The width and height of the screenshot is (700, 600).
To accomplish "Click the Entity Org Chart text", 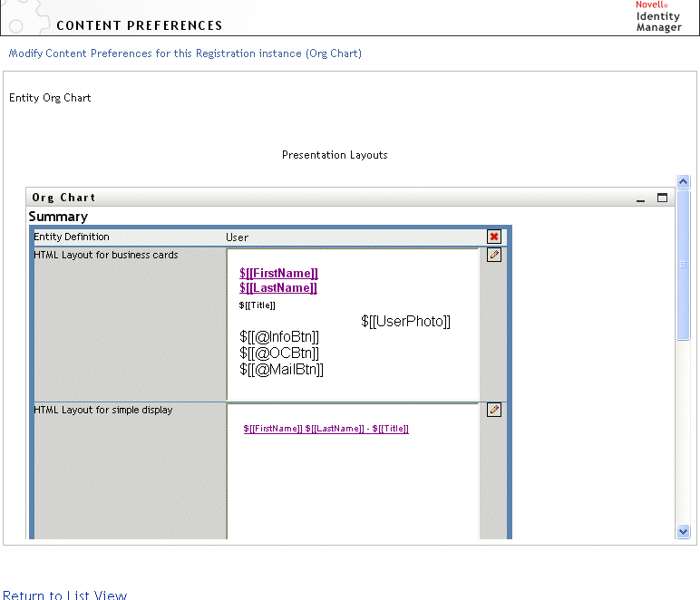I will point(50,98).
